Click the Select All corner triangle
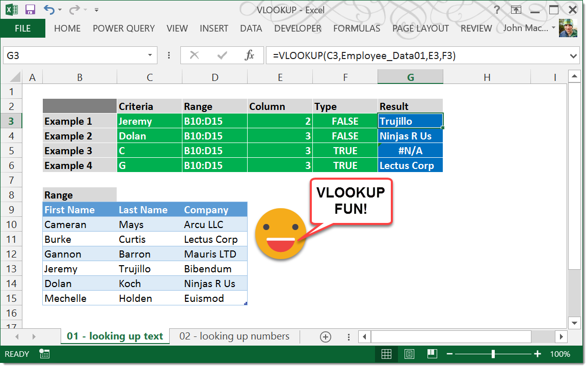The height and width of the screenshot is (368, 588). point(15,77)
